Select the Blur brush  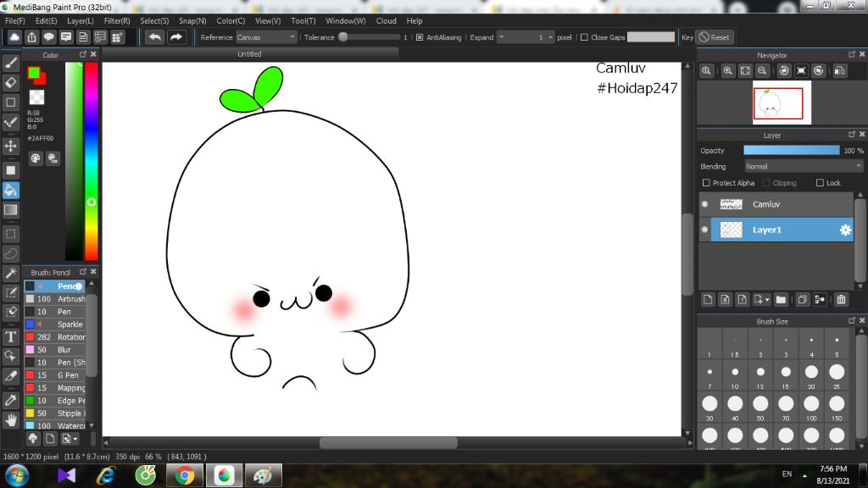[x=55, y=350]
